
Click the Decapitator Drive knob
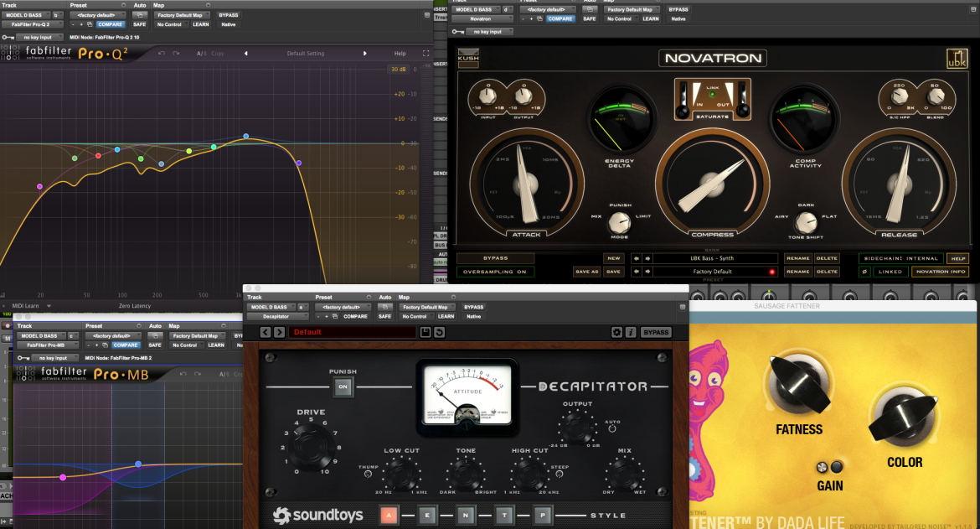coord(311,446)
